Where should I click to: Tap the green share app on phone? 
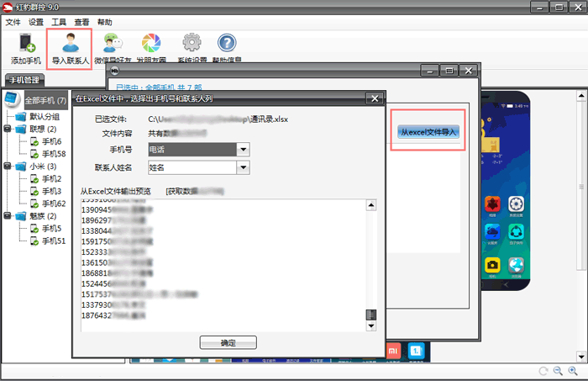click(x=516, y=231)
